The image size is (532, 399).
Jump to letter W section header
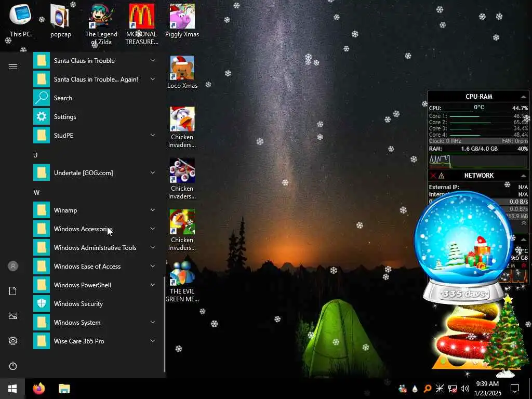coord(36,192)
